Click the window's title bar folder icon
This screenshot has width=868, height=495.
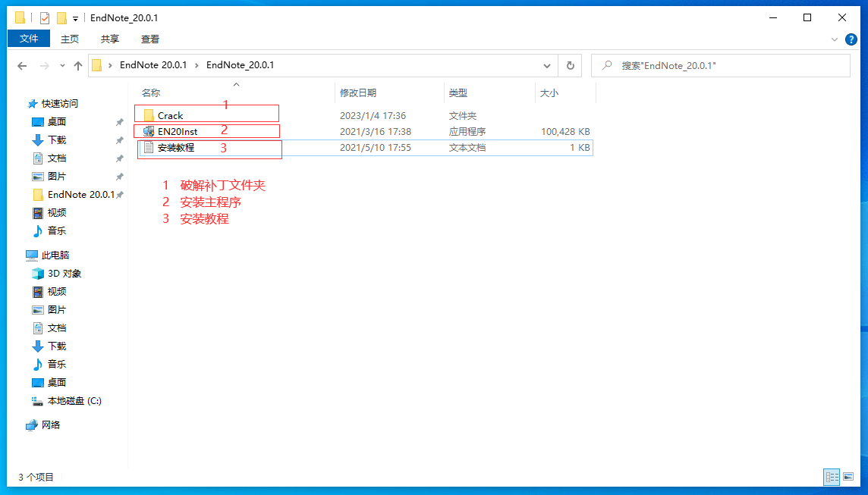20,18
